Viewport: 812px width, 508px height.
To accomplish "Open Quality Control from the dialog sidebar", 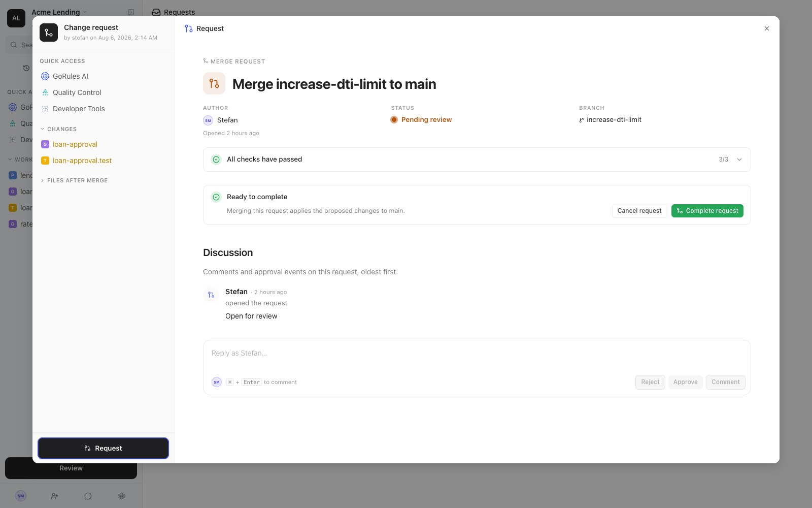I will tap(77, 92).
